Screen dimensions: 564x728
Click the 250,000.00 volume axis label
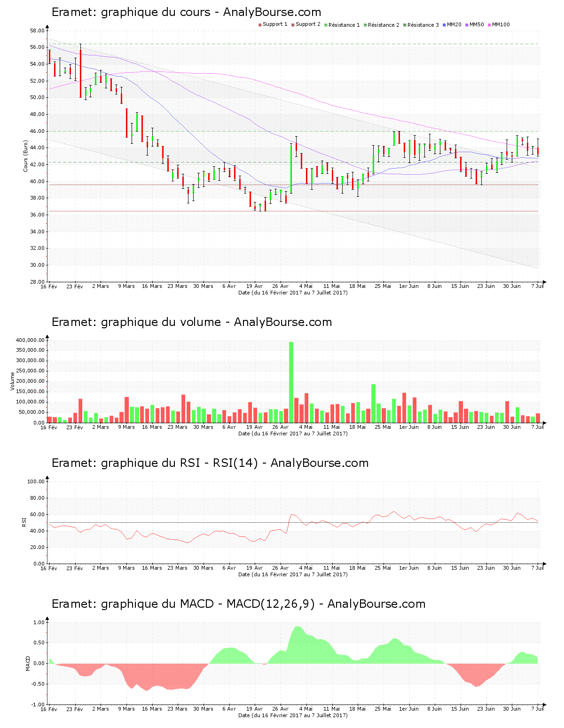coord(31,371)
